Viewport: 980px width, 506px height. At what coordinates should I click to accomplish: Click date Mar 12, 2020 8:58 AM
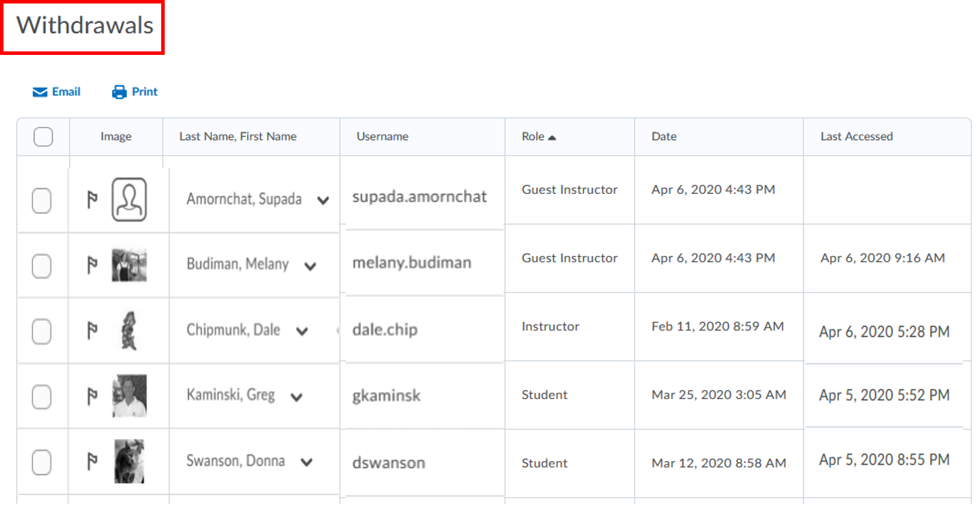pyautogui.click(x=719, y=463)
